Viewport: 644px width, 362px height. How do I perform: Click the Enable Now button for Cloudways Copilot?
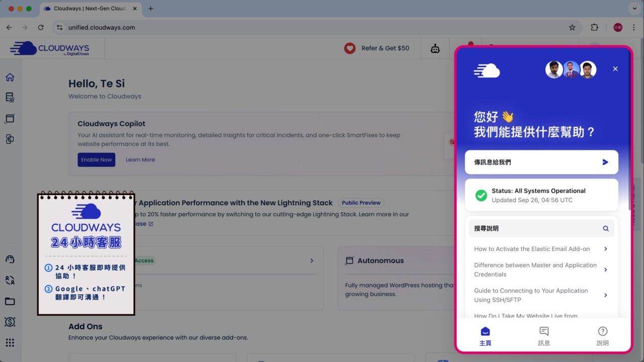(96, 159)
